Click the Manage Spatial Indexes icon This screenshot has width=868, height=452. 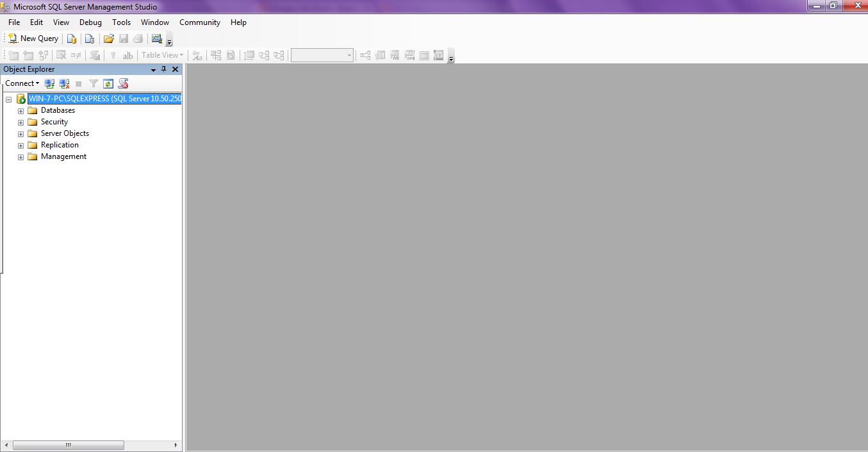(439, 55)
